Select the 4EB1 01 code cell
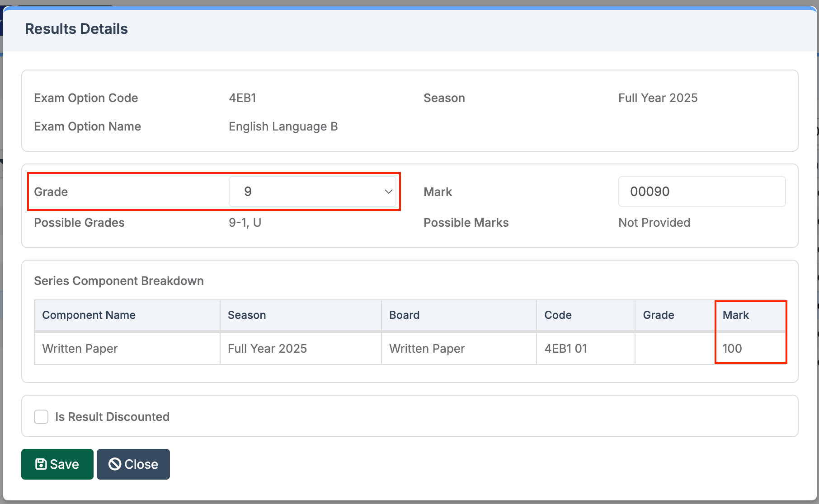The height and width of the screenshot is (504, 819). [x=565, y=349]
